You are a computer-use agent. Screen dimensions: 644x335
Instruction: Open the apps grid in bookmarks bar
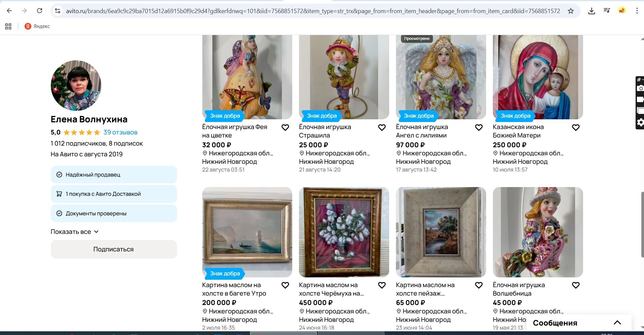[8, 26]
